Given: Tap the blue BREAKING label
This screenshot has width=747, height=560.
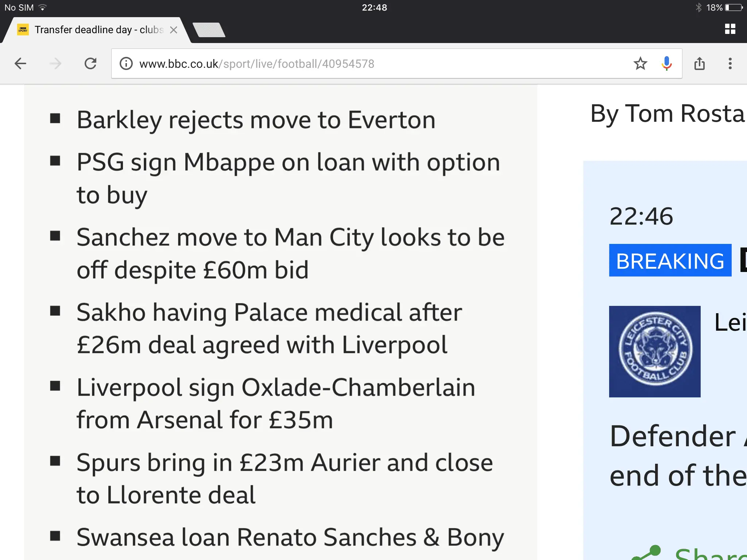Looking at the screenshot, I should [670, 260].
